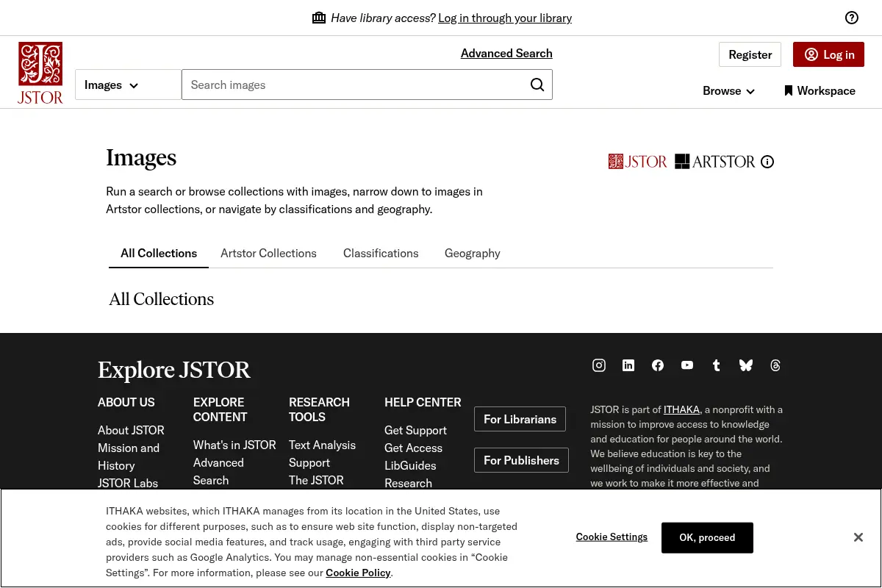Open Get Access footer link
Image resolution: width=882 pixels, height=588 pixels.
point(413,448)
